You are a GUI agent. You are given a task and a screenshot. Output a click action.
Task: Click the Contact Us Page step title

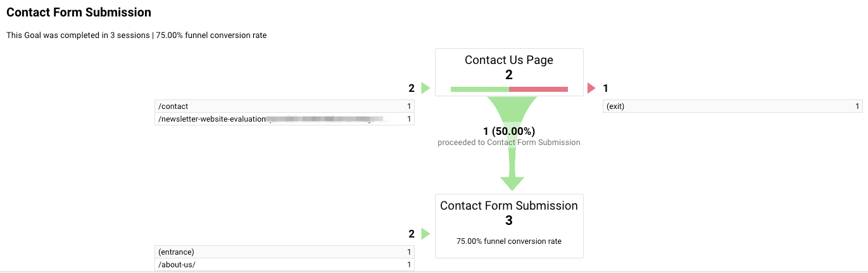(509, 60)
